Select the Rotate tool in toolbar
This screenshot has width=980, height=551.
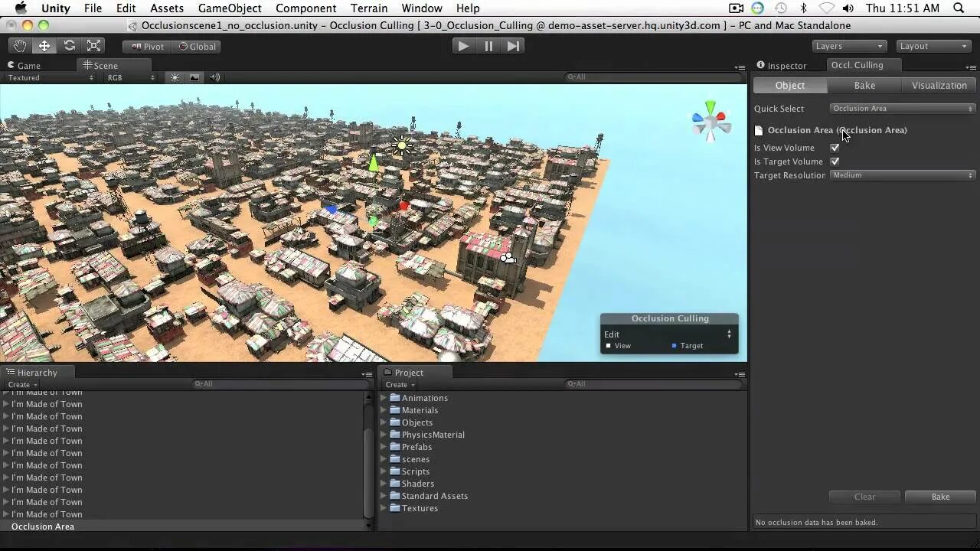[x=69, y=46]
